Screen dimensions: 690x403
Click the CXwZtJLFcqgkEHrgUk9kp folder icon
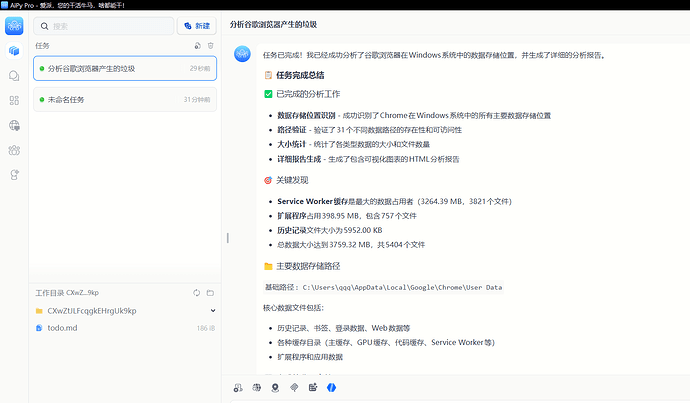(x=39, y=311)
